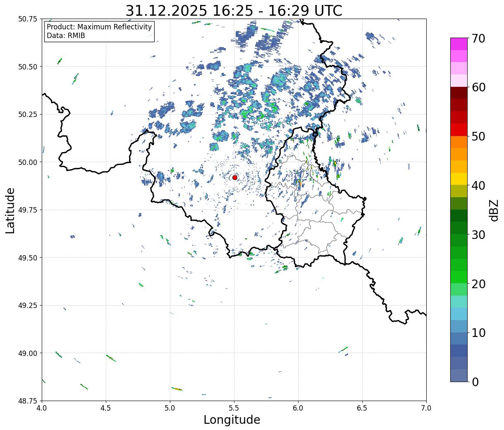This screenshot has height=430, width=504.
Task: Click the red radar location marker
Action: click(x=235, y=177)
